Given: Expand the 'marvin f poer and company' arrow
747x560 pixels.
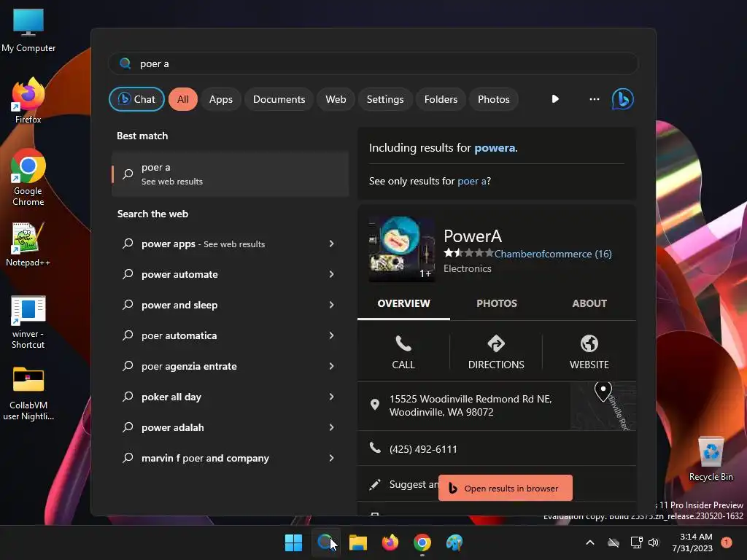Looking at the screenshot, I should (332, 458).
